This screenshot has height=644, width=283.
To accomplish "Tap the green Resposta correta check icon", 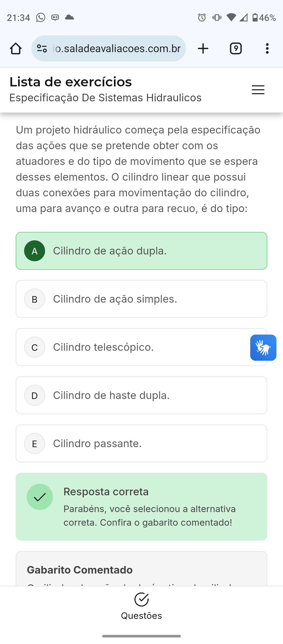I will point(40,497).
